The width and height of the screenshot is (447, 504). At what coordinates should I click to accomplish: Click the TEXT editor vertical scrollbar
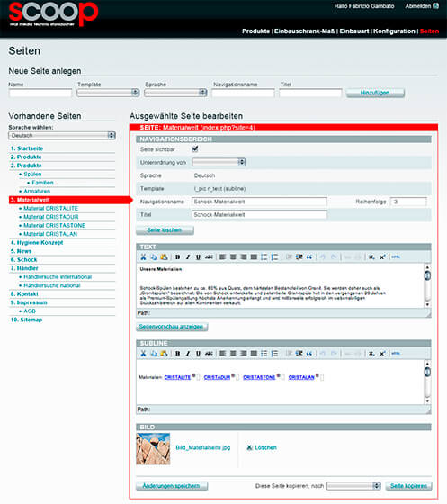pyautogui.click(x=427, y=285)
